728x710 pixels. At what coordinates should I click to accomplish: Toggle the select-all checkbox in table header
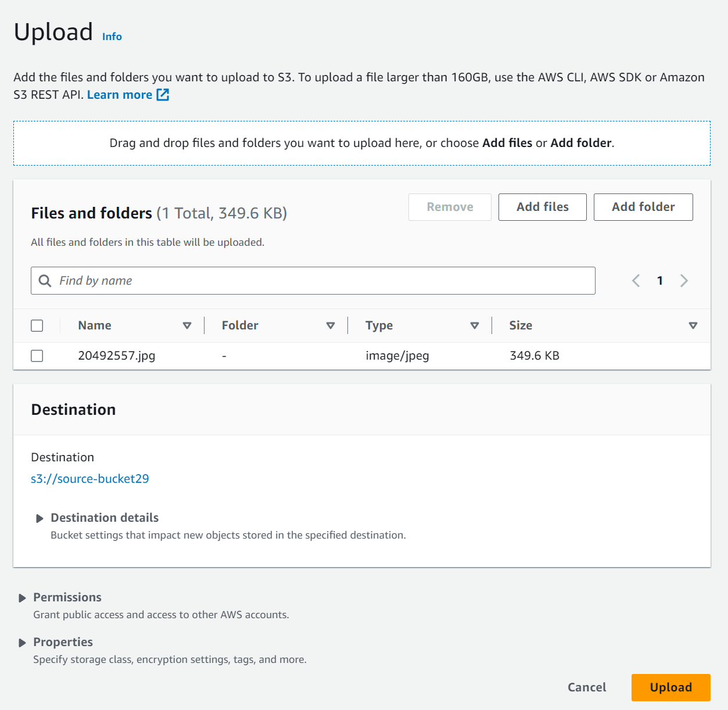pos(37,325)
